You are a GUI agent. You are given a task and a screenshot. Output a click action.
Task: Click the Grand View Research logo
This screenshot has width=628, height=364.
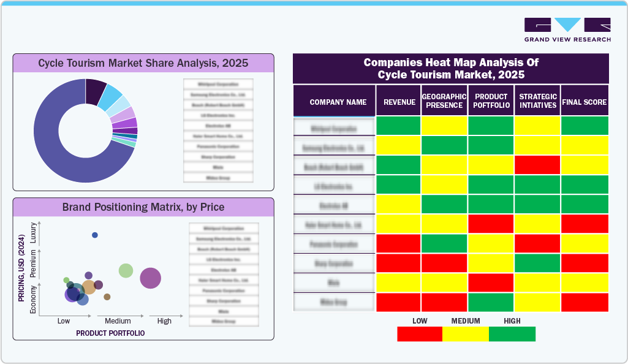567,28
